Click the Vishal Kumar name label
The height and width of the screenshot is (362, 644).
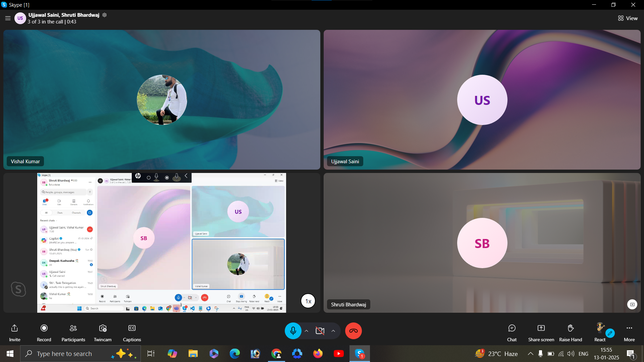coord(25,162)
